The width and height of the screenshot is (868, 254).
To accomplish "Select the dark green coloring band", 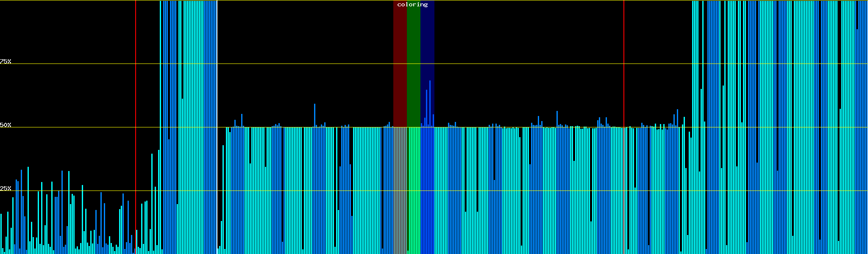I will tap(413, 63).
